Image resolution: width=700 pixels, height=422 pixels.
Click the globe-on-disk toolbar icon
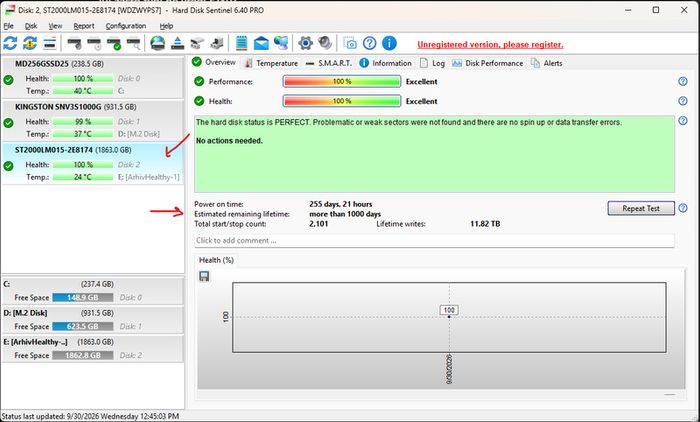click(x=158, y=43)
